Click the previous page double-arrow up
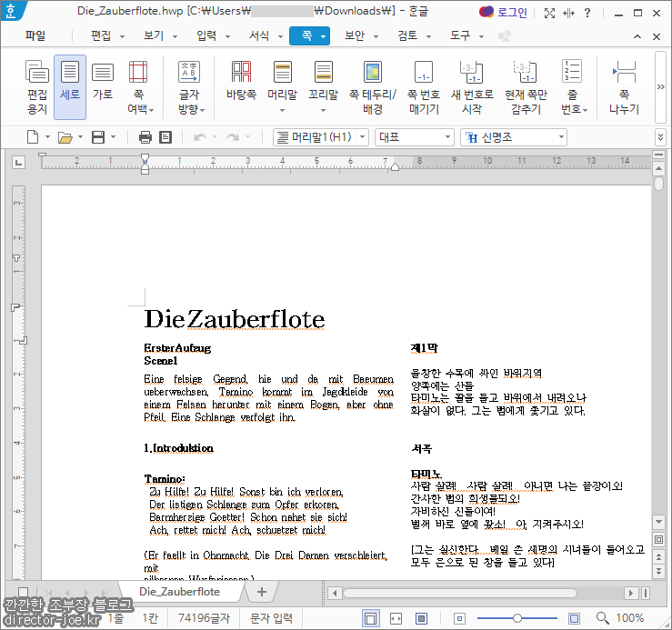The width and height of the screenshot is (672, 630). click(x=659, y=556)
